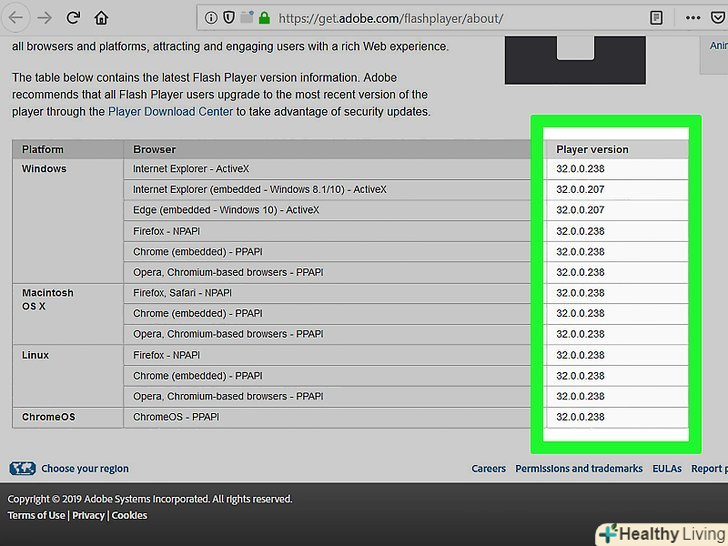Open the Privacy footer link

tap(88, 515)
